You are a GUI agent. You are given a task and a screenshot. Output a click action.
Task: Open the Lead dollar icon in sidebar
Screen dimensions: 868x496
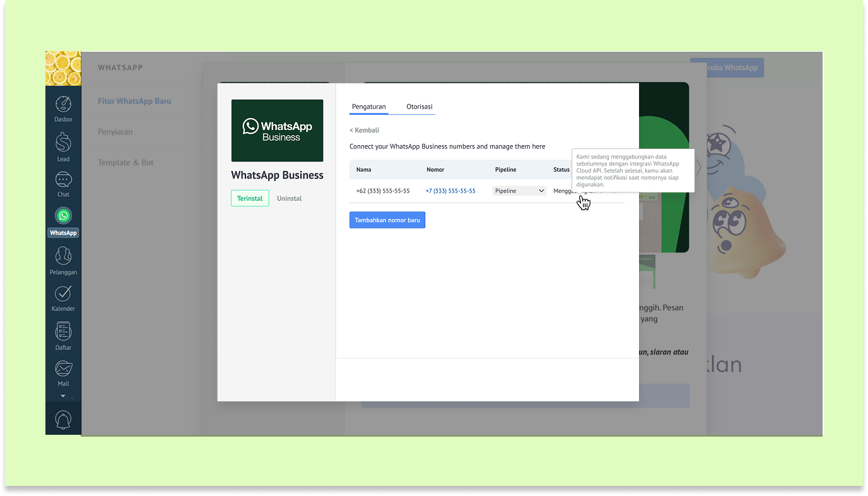click(x=63, y=143)
